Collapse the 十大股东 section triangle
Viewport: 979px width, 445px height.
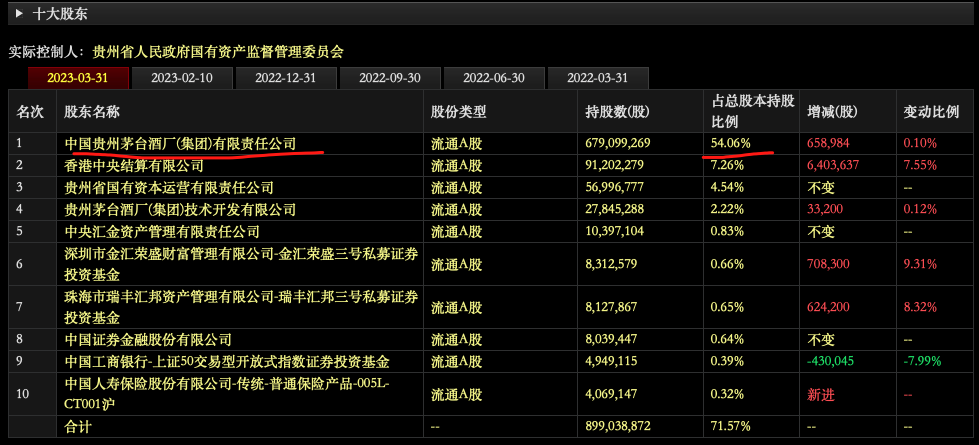[21, 14]
